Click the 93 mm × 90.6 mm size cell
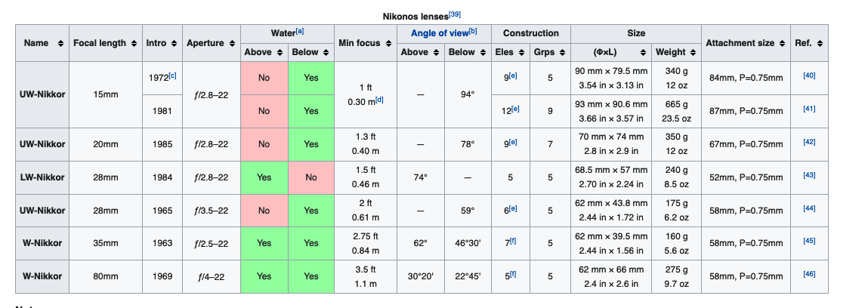Image resolution: width=868 pixels, height=308 pixels. coord(612,111)
